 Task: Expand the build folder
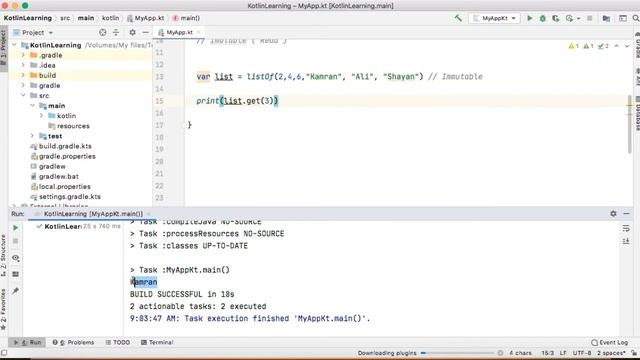point(23,75)
